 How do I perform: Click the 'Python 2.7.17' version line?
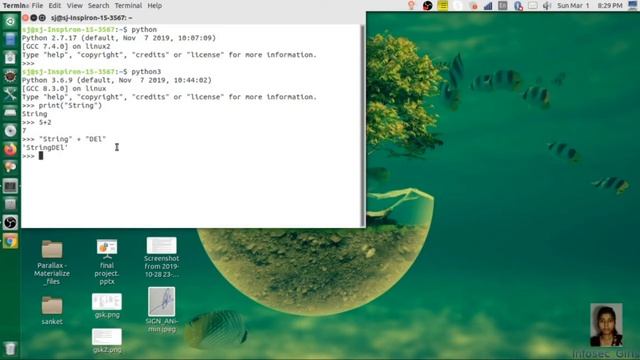pos(119,38)
